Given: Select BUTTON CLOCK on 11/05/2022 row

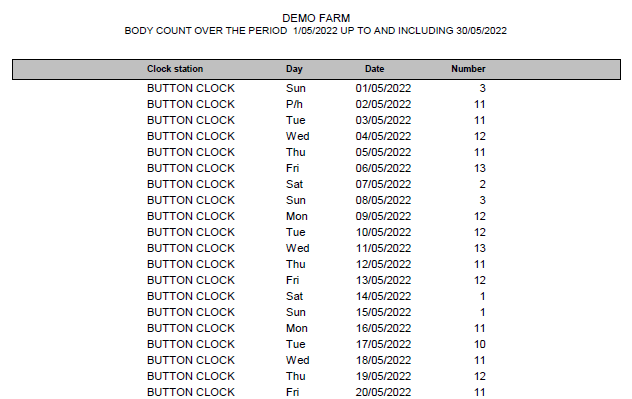Looking at the screenshot, I should click(x=191, y=248).
